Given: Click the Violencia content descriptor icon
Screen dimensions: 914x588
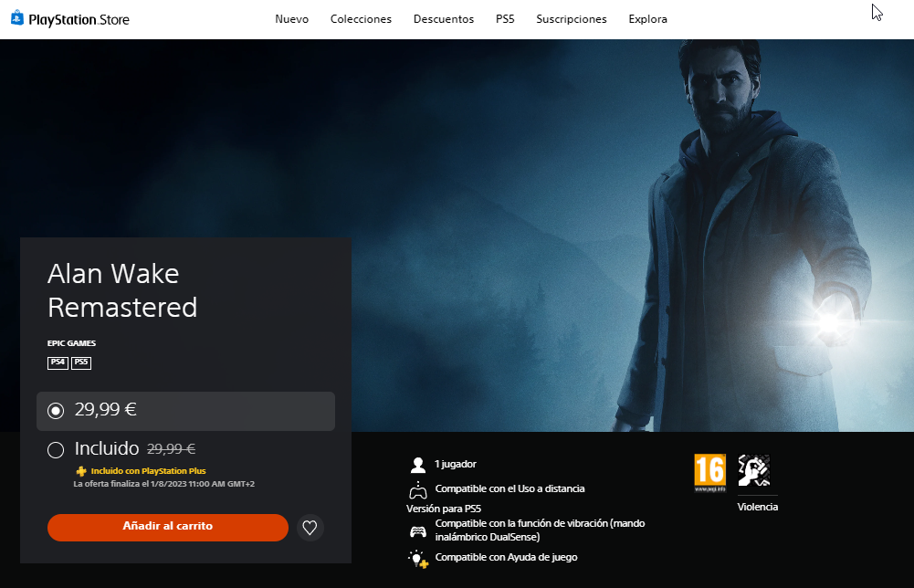Looking at the screenshot, I should [x=753, y=470].
